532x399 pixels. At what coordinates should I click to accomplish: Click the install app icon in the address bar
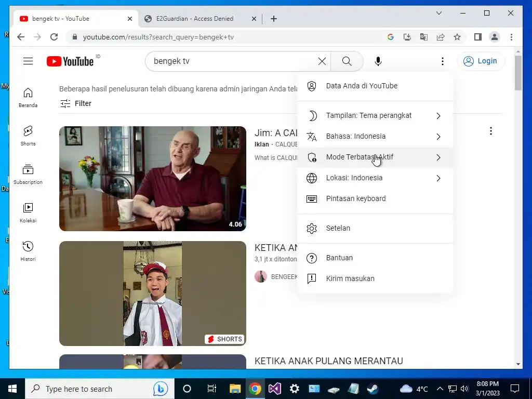pyautogui.click(x=407, y=37)
